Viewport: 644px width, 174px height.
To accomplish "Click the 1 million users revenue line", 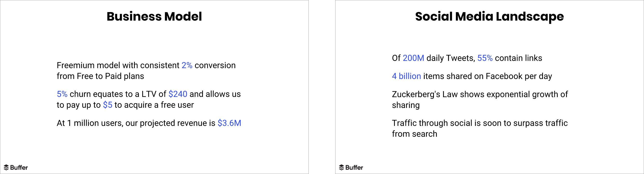I will (x=149, y=123).
